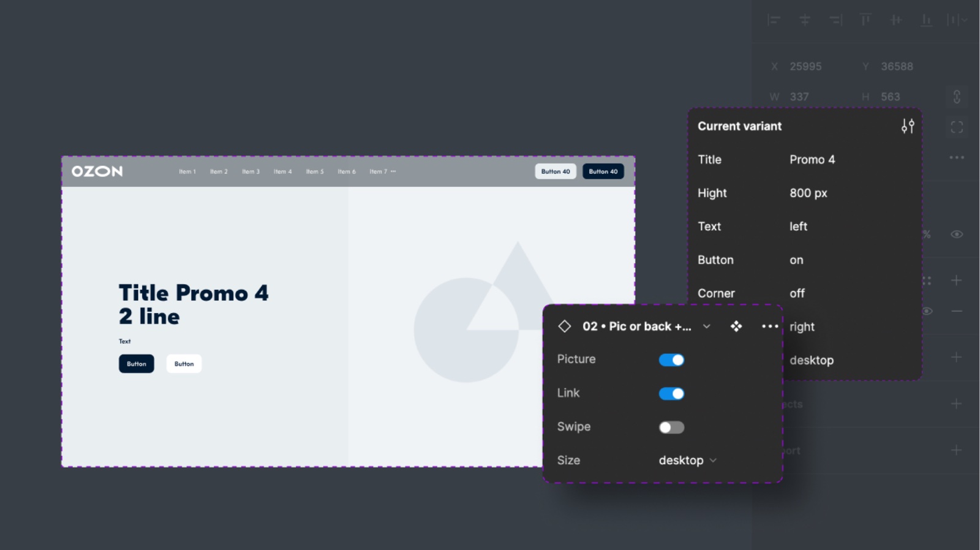This screenshot has height=550, width=980.
Task: Align left using the alignment icon
Action: [x=774, y=20]
